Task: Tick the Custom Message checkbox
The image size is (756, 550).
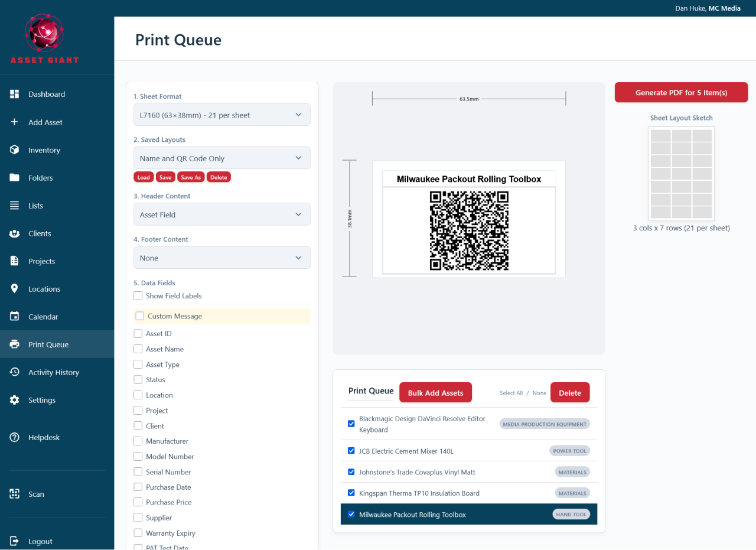Action: pyautogui.click(x=140, y=316)
